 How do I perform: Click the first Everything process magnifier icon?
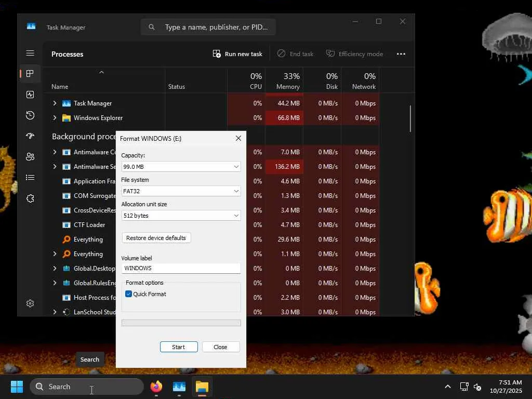pos(66,239)
